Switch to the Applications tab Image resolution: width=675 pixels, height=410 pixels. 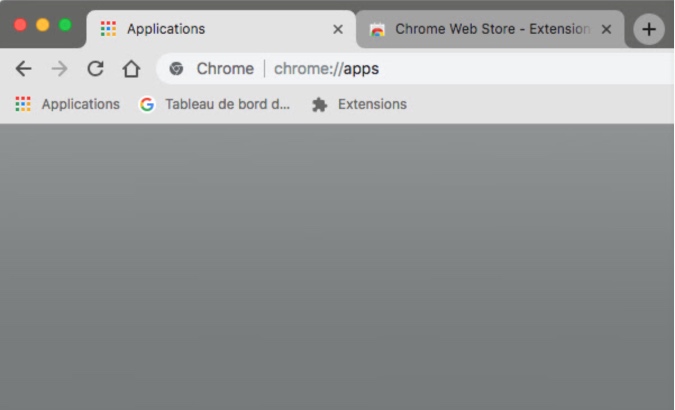click(200, 29)
